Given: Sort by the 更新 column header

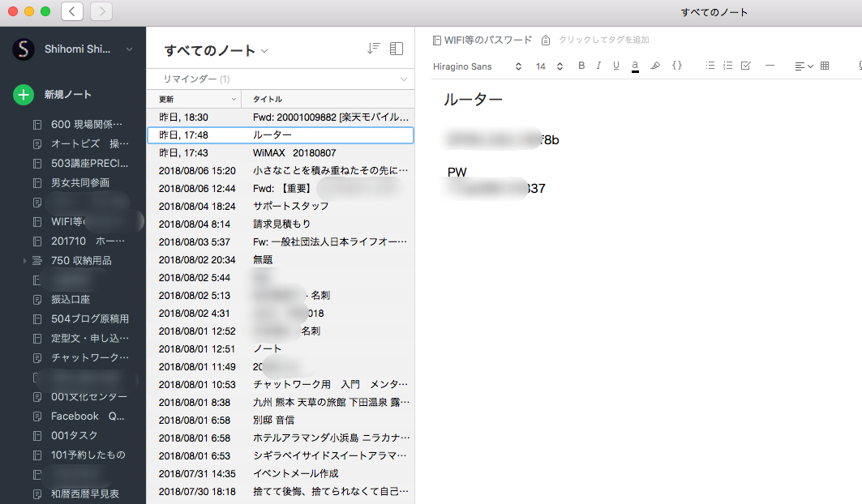Looking at the screenshot, I should coord(194,99).
